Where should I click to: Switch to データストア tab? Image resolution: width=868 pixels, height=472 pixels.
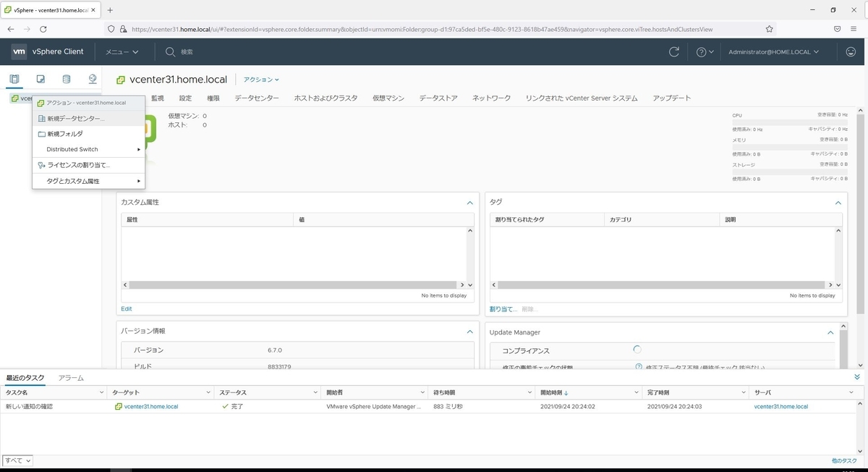(x=438, y=98)
